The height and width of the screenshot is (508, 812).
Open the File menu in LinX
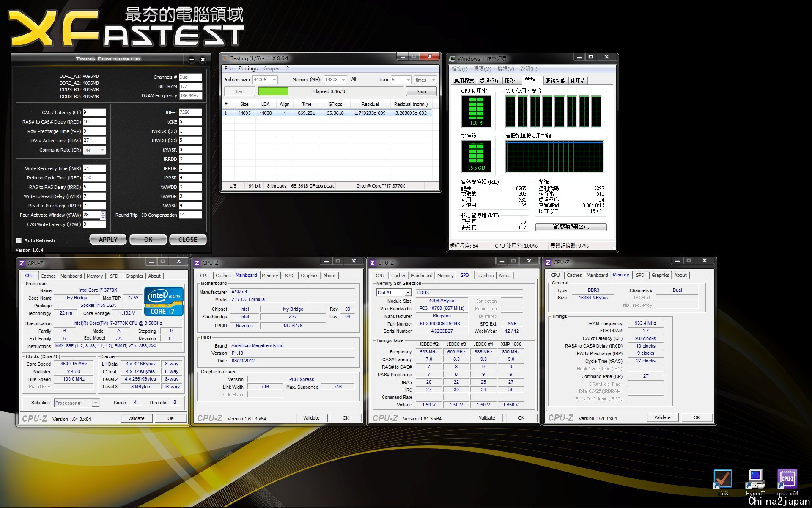click(x=228, y=69)
